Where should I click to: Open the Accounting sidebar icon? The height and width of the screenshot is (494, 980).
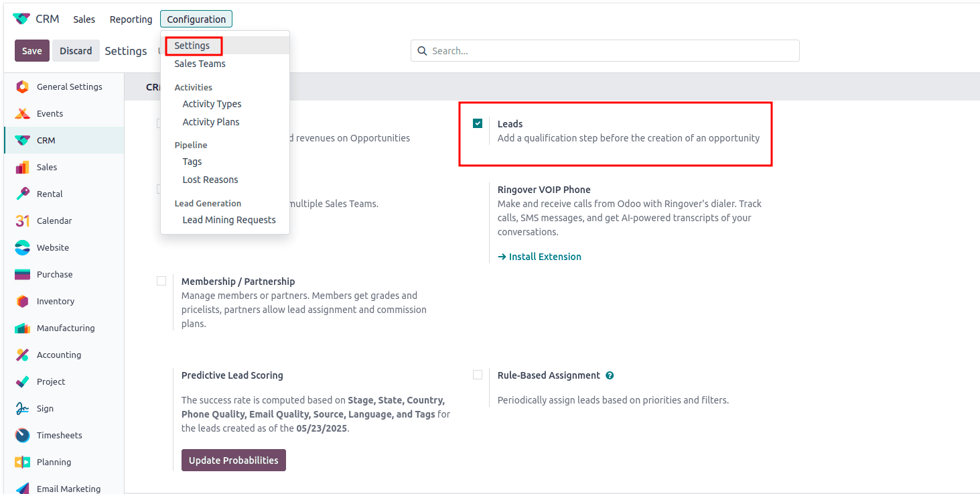tap(22, 355)
